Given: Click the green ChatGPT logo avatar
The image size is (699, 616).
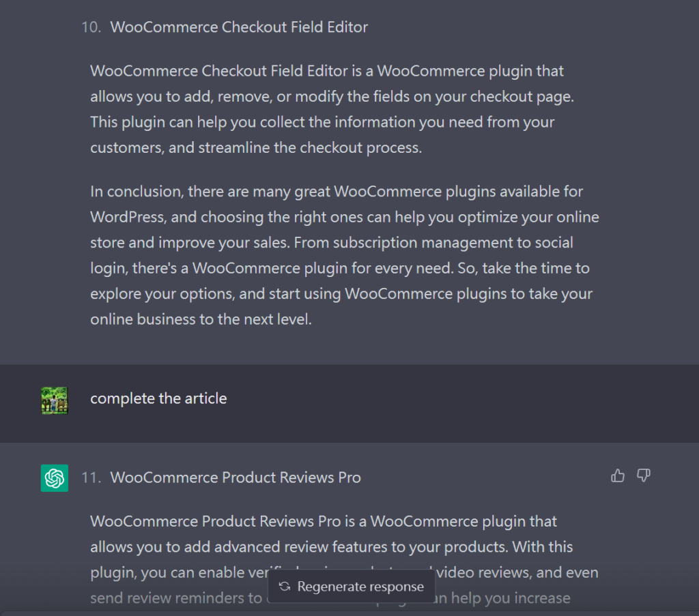Looking at the screenshot, I should click(55, 478).
